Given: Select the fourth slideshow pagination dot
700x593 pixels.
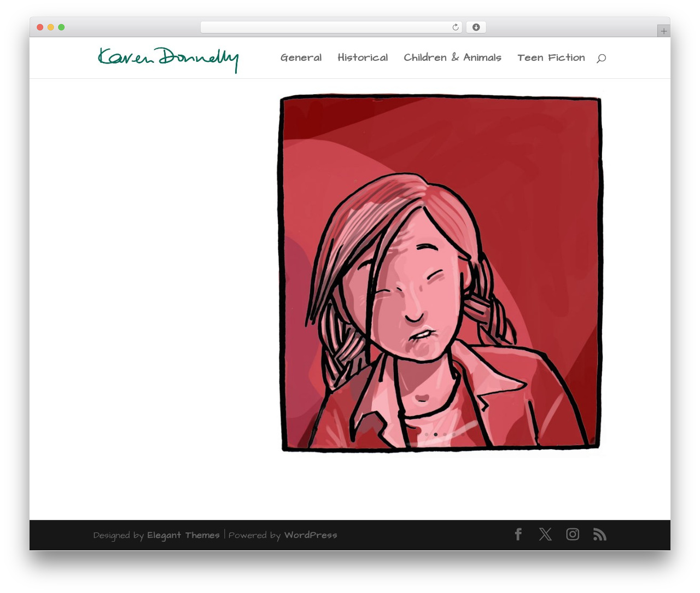Looking at the screenshot, I should [x=454, y=434].
